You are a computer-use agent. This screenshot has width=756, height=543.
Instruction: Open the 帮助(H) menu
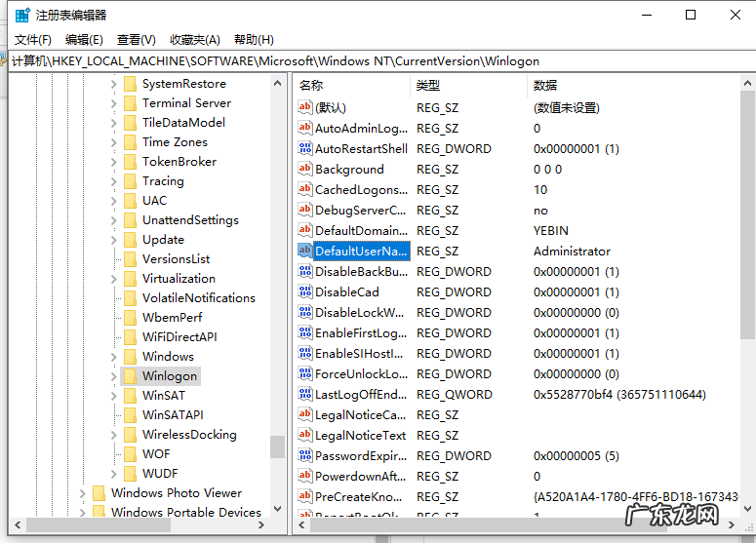(x=254, y=40)
